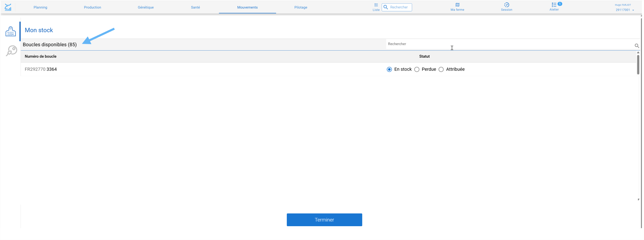The height and width of the screenshot is (240, 644).
Task: Click the magnifier icon in the stock search field
Action: (x=637, y=46)
